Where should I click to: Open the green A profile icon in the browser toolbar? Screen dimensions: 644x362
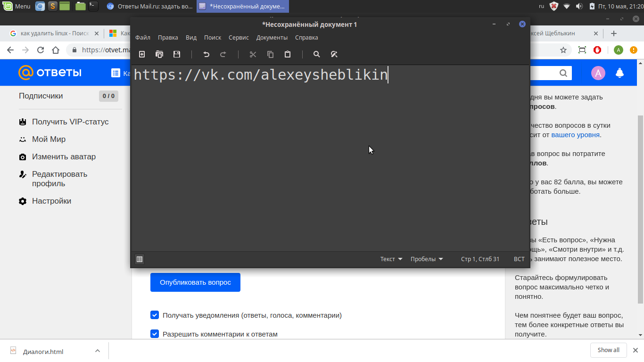coord(619,50)
